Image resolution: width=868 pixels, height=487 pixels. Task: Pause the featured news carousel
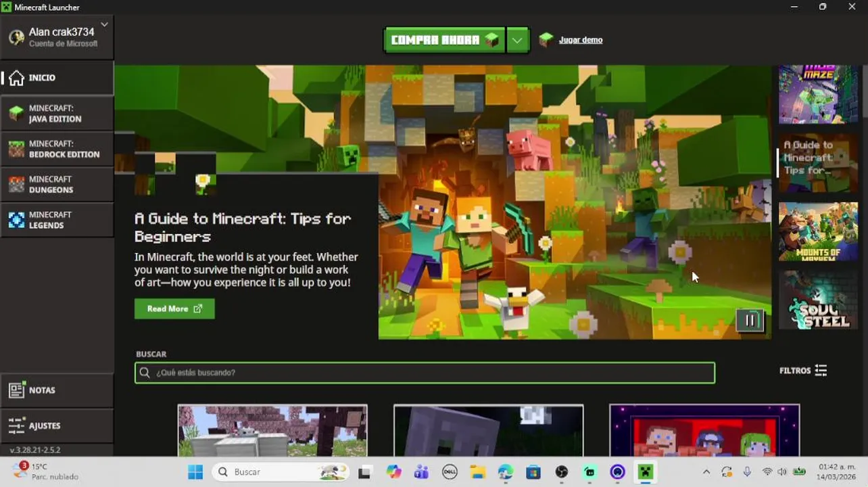pyautogui.click(x=750, y=321)
